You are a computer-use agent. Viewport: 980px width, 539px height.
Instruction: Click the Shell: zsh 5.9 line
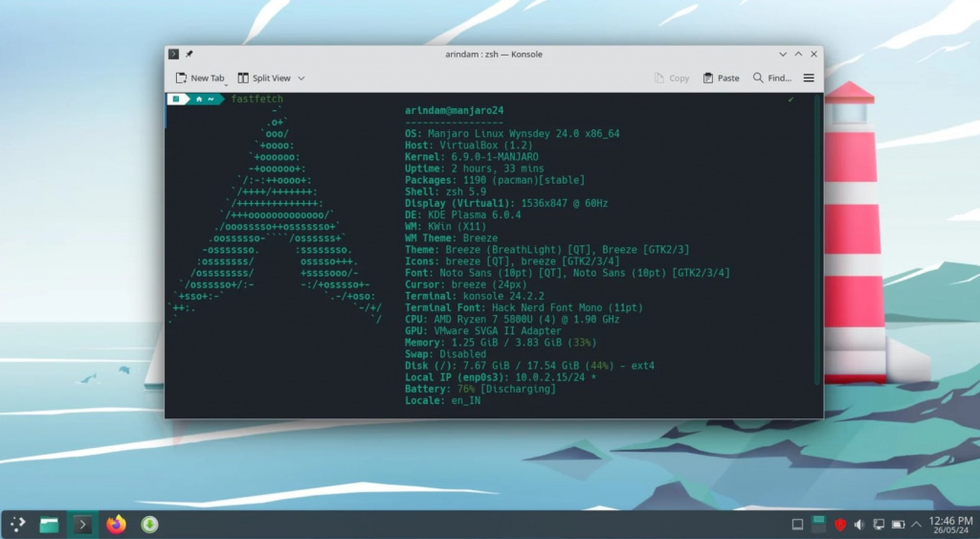click(x=446, y=191)
